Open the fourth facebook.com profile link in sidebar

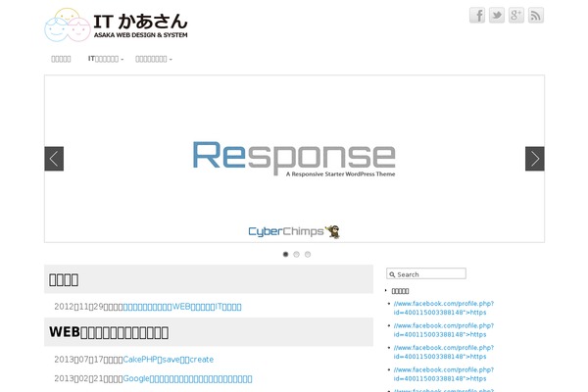click(x=444, y=374)
